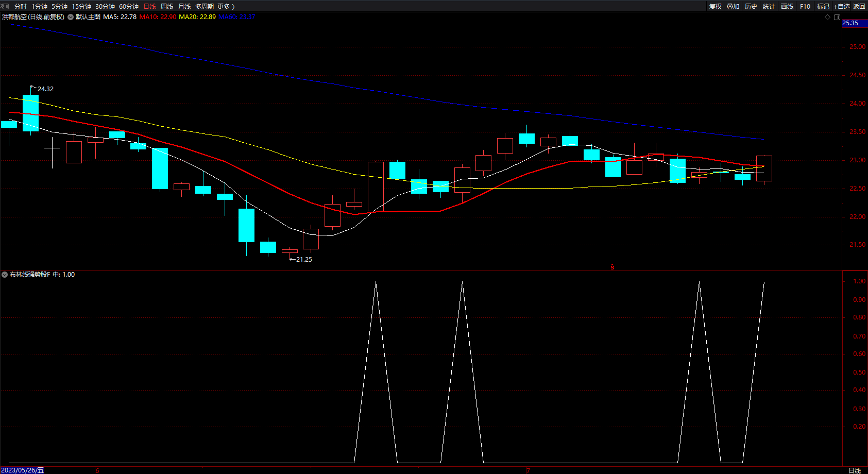
Task: Click the 1.00 value on indicator axis
Action: click(859, 281)
